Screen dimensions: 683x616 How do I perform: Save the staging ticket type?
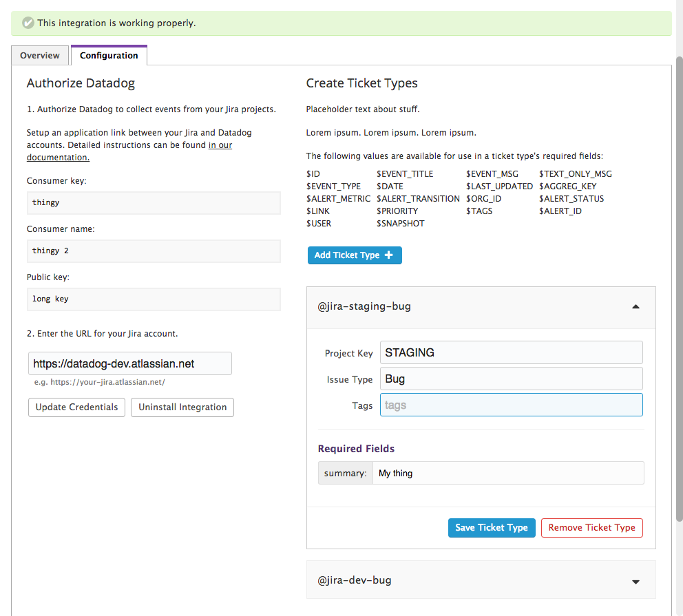(x=491, y=527)
